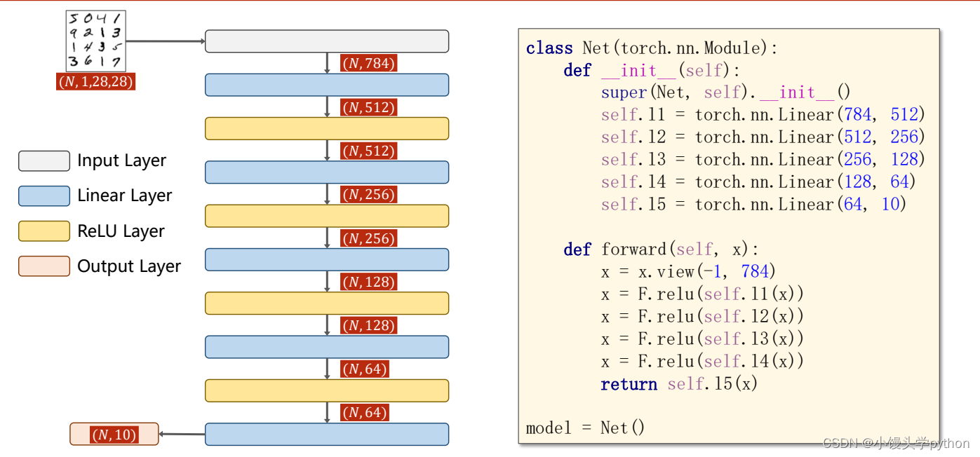Select the 'ReLU Layer' legend text

pyautogui.click(x=121, y=231)
